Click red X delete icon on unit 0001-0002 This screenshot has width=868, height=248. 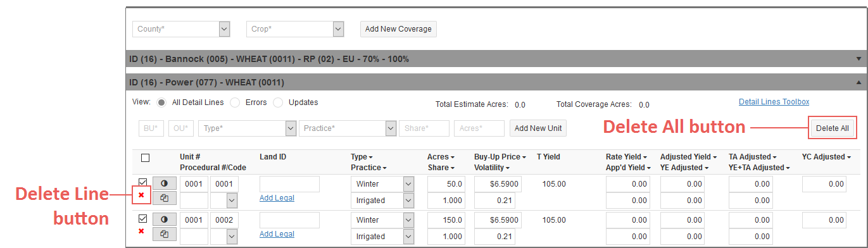point(141,231)
